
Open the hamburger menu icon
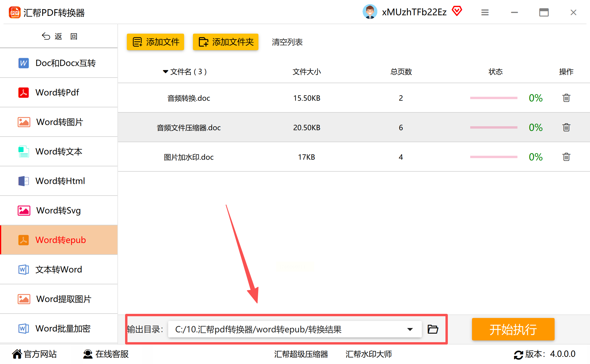[x=485, y=12]
